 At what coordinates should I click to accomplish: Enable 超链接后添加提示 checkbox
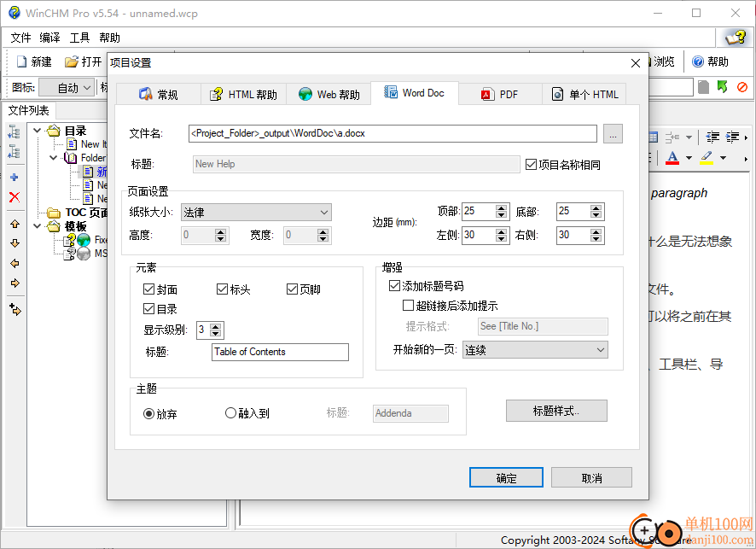[x=408, y=306]
